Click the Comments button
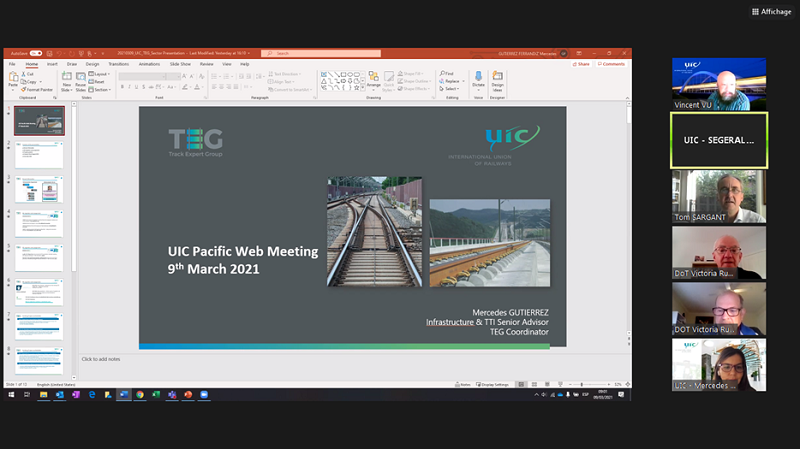The image size is (800, 449). point(611,64)
